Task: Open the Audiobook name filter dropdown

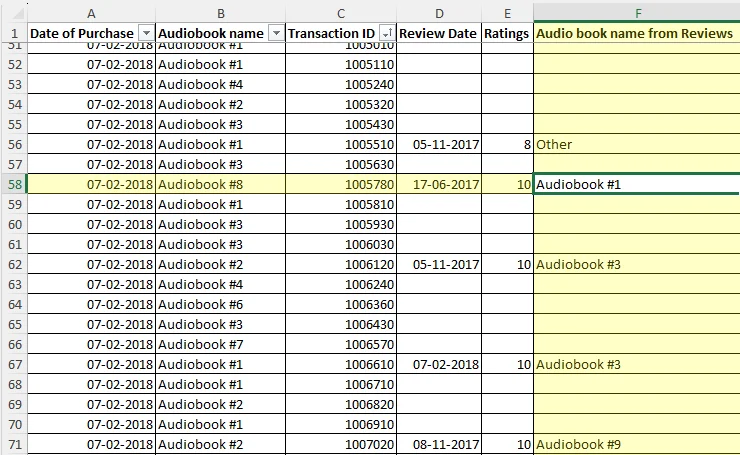Action: (276, 34)
